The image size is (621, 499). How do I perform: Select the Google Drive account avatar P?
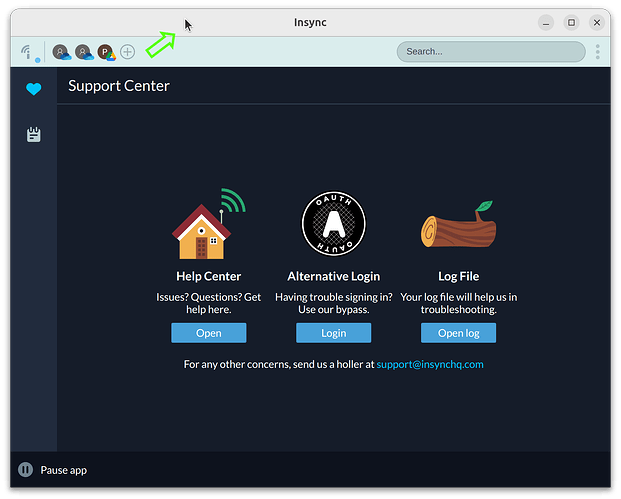pos(106,52)
